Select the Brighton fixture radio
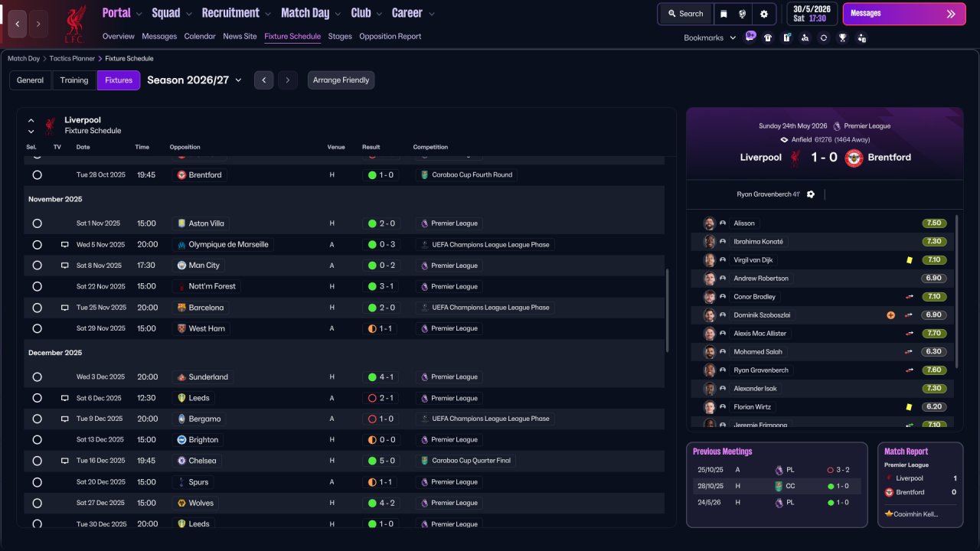 [x=37, y=440]
